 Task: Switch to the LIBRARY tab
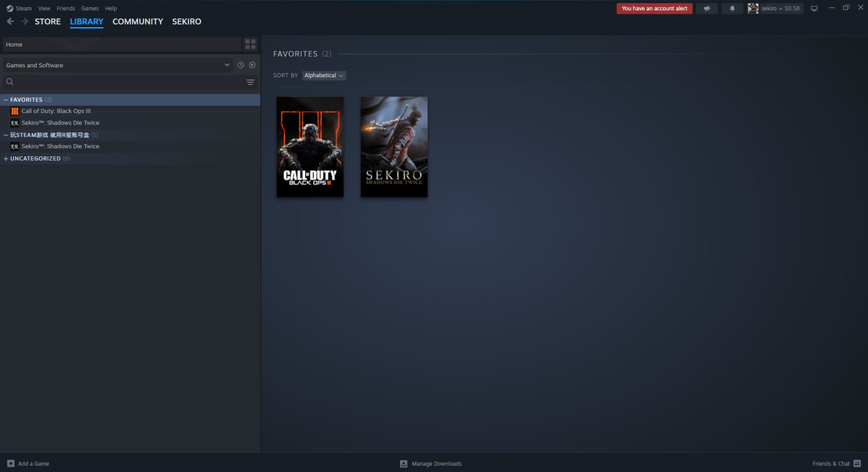pyautogui.click(x=87, y=22)
